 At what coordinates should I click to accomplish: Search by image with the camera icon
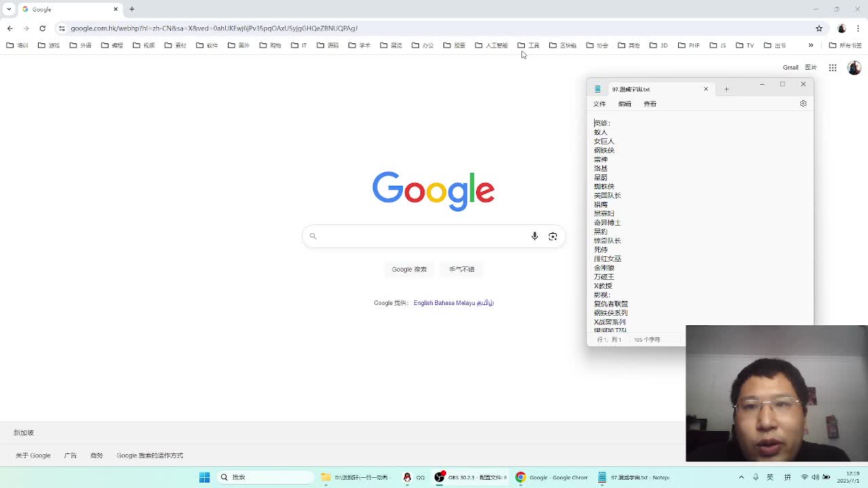coord(553,236)
